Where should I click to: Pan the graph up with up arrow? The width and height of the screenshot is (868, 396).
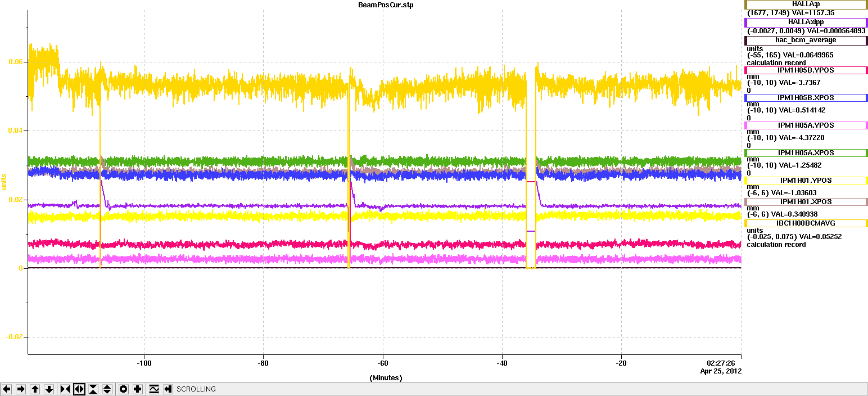[x=35, y=389]
